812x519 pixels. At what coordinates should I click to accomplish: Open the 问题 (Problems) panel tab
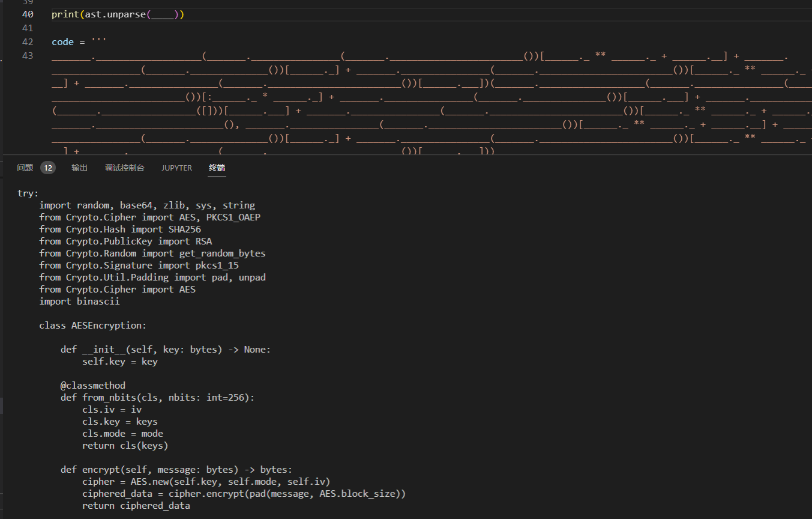coord(25,168)
